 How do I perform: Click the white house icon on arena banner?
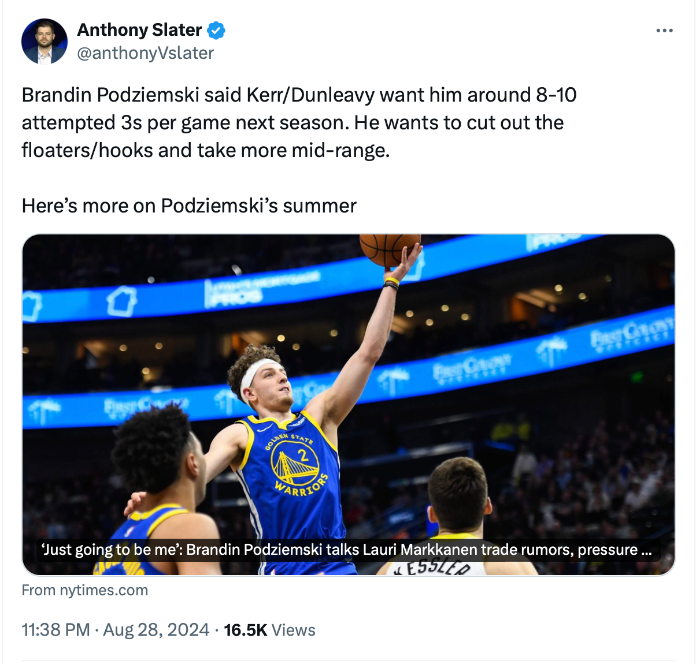[x=122, y=299]
